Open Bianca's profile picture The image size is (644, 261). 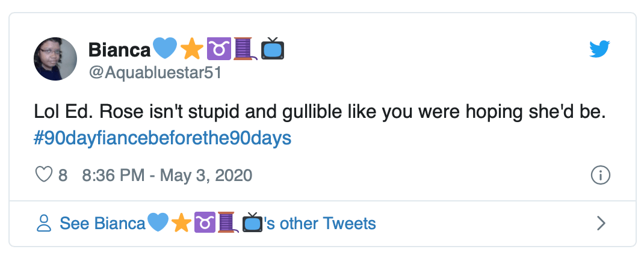tap(55, 59)
